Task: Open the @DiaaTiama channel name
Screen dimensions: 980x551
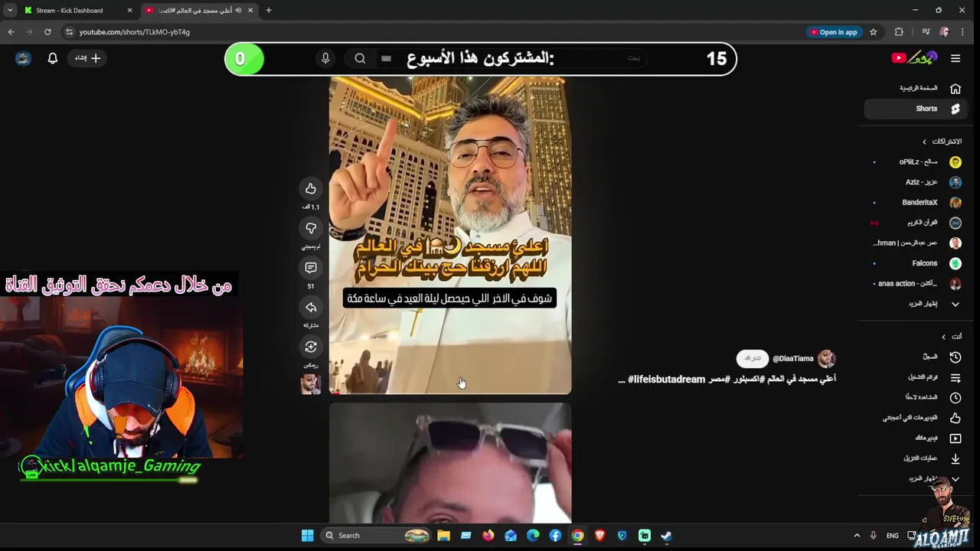Action: click(793, 358)
